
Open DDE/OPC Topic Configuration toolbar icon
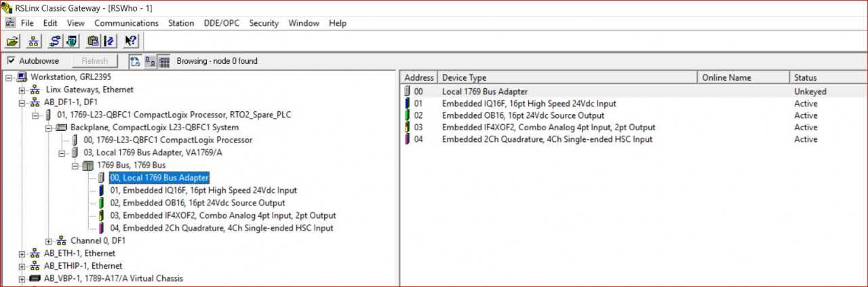[x=109, y=41]
